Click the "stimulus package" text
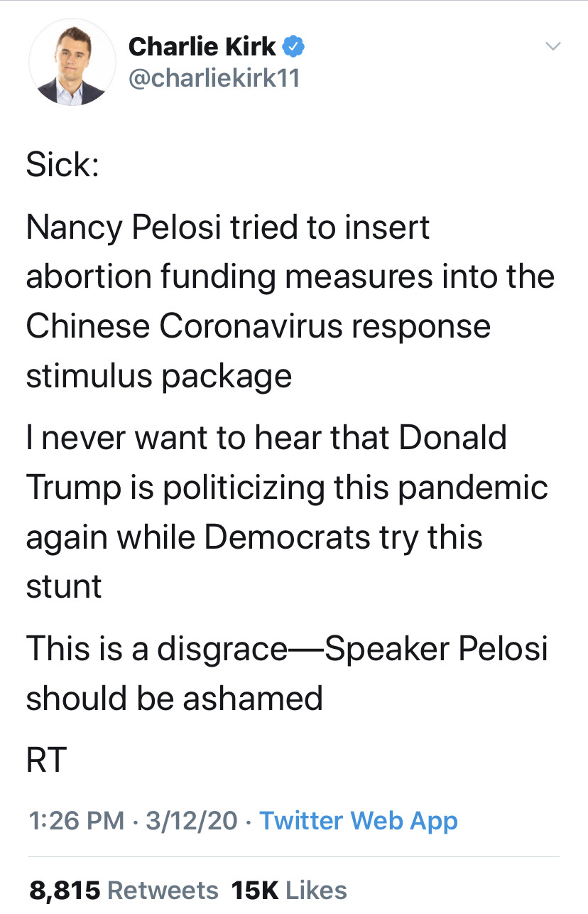Screen dimensions: 588x914 159,375
